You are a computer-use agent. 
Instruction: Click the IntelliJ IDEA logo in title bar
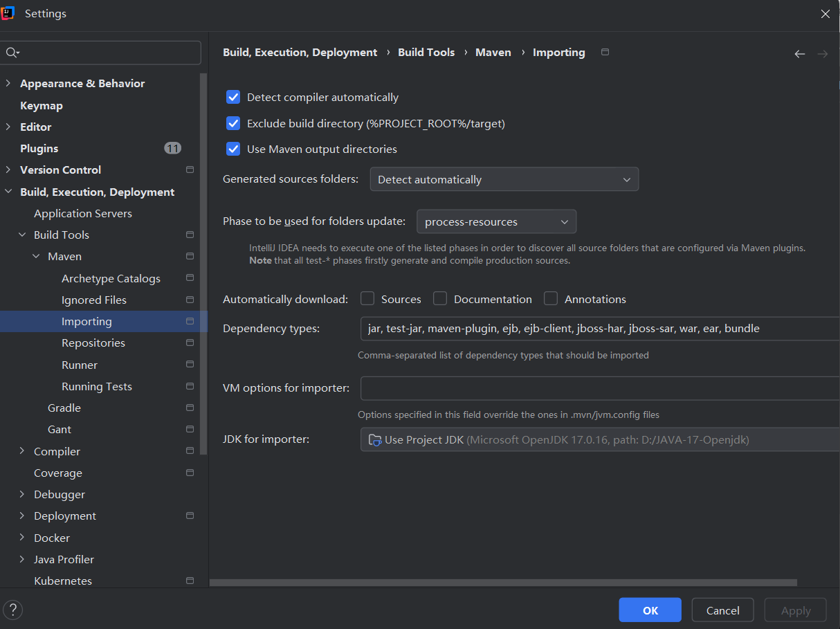coord(8,13)
